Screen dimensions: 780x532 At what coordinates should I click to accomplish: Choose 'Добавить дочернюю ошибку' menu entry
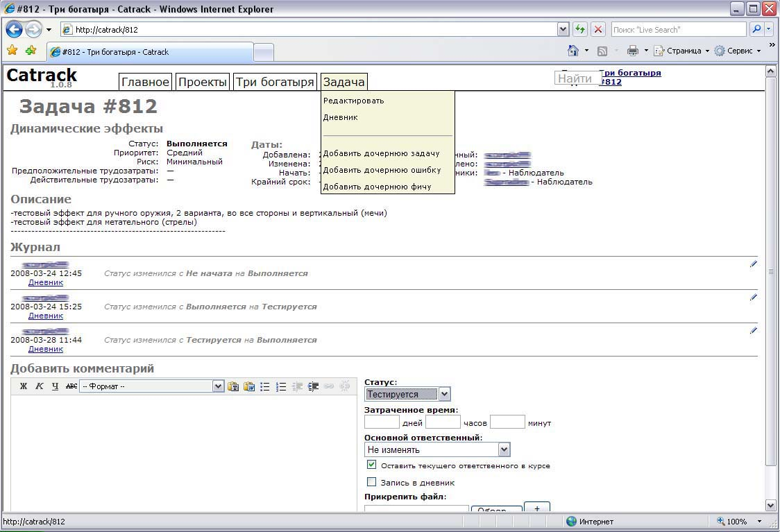click(x=382, y=170)
